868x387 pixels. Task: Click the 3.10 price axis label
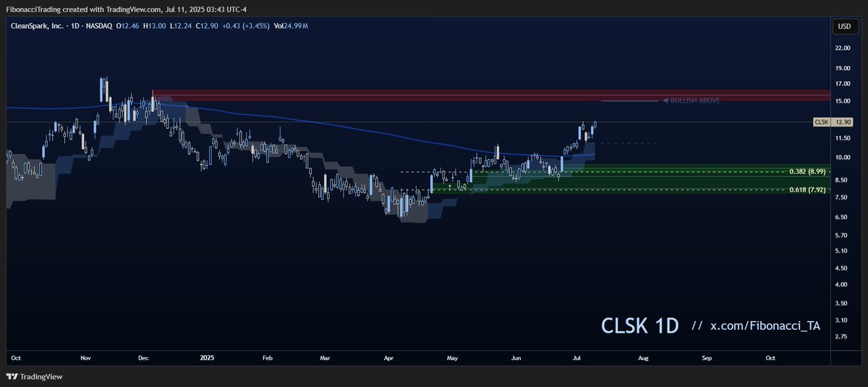[842, 320]
